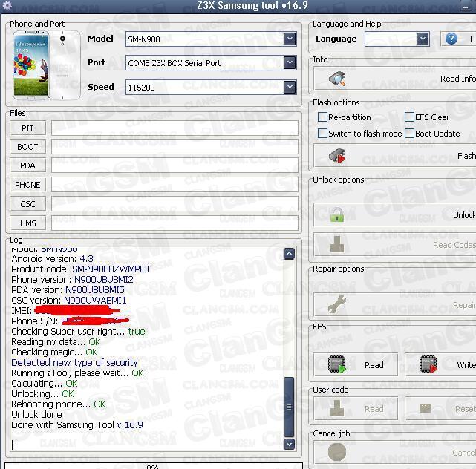Click 'CSC version: N900UWABMI1' log line
The image size is (476, 469).
click(x=68, y=301)
